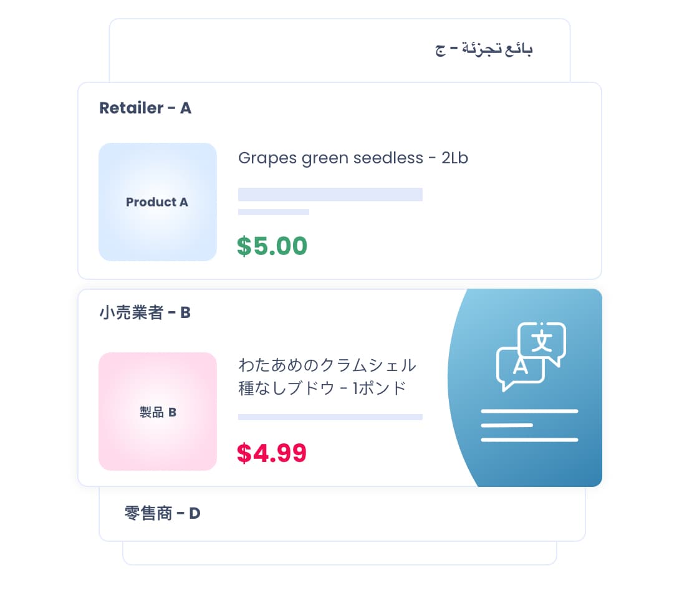Click the letter A speech bubble
Screen dimensions: 697x616
click(x=519, y=367)
